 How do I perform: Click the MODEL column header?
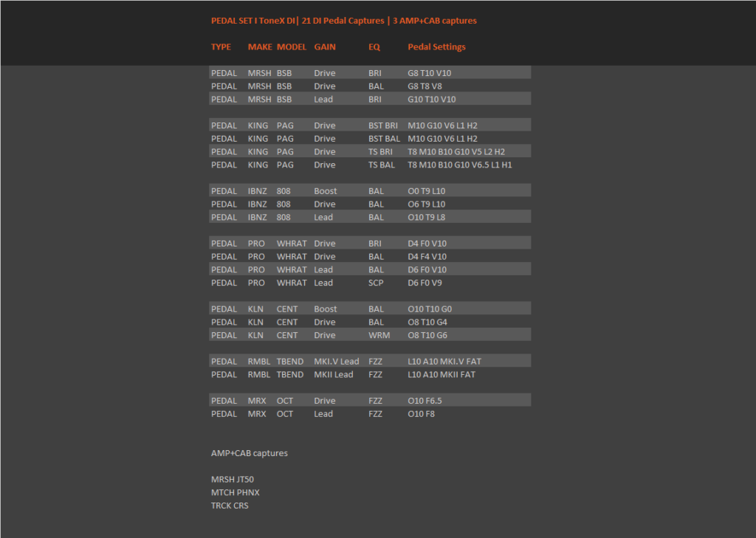pyautogui.click(x=292, y=46)
